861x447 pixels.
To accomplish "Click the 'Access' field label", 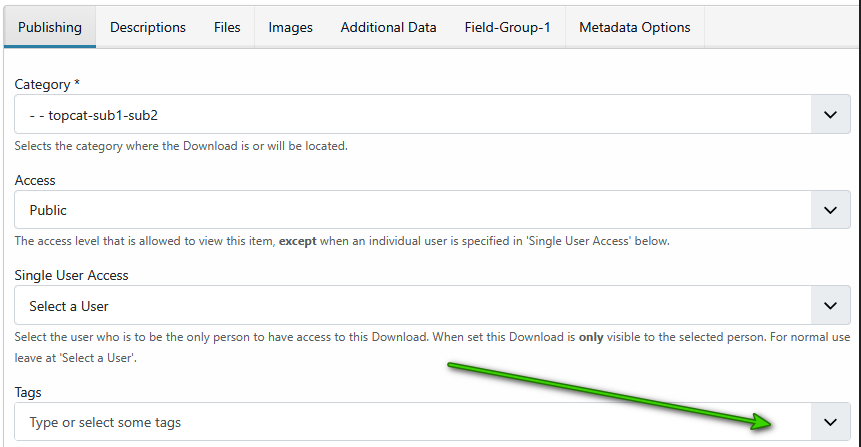I will point(35,180).
